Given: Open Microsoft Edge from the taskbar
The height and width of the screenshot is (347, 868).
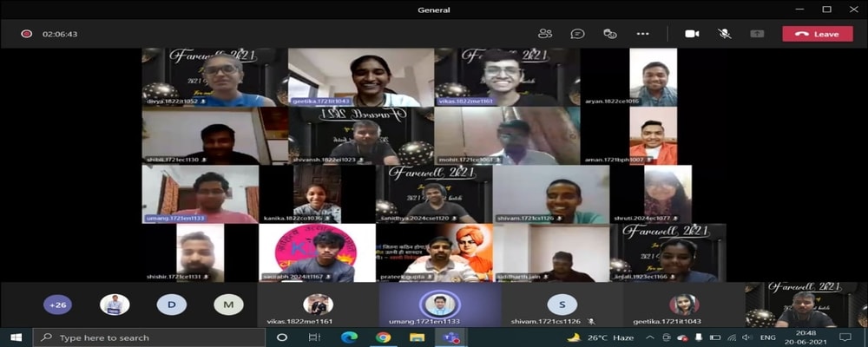Looking at the screenshot, I should tap(349, 337).
